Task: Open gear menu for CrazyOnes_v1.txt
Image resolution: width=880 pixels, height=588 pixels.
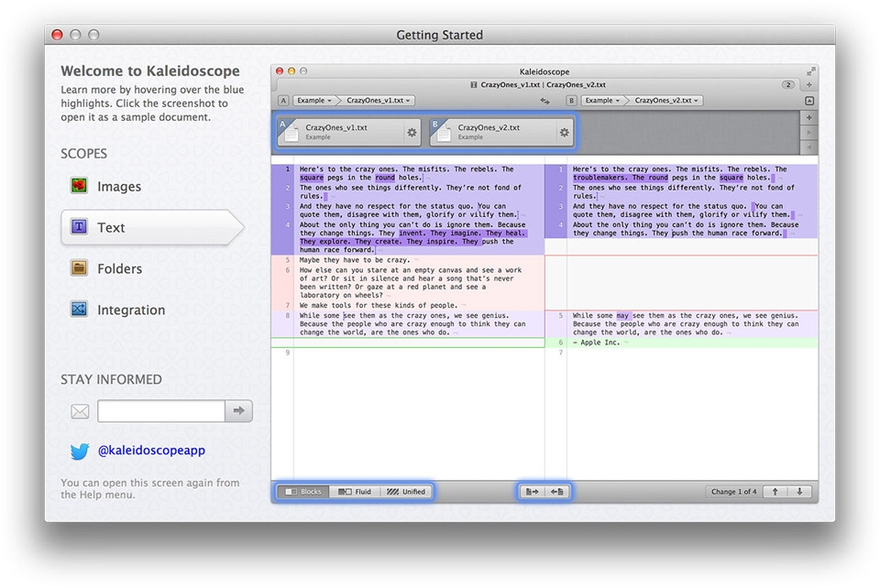Action: 412,132
